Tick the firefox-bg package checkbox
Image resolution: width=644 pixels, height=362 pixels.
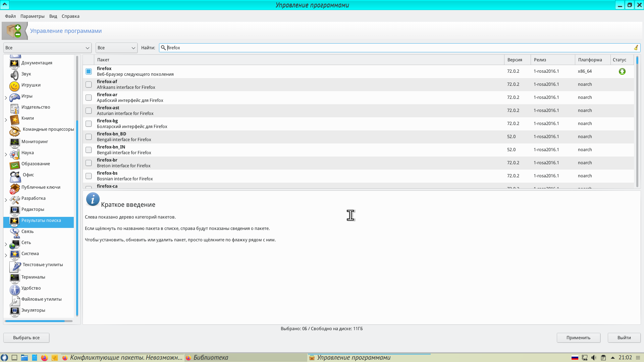pos(89,124)
